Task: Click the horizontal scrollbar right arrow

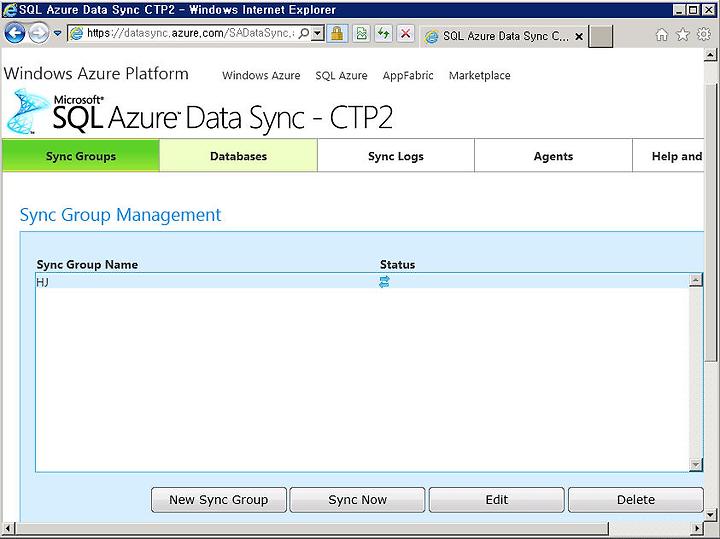Action: (698, 528)
